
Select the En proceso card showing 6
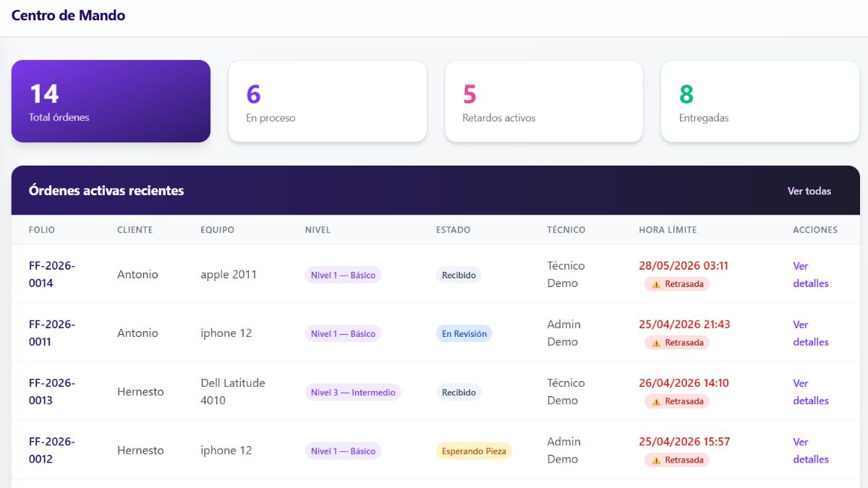[x=328, y=101]
